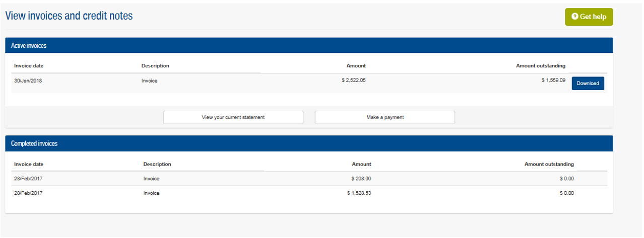Click Invoice date header in Completed invoices
The height and width of the screenshot is (238, 644).
tap(32, 164)
